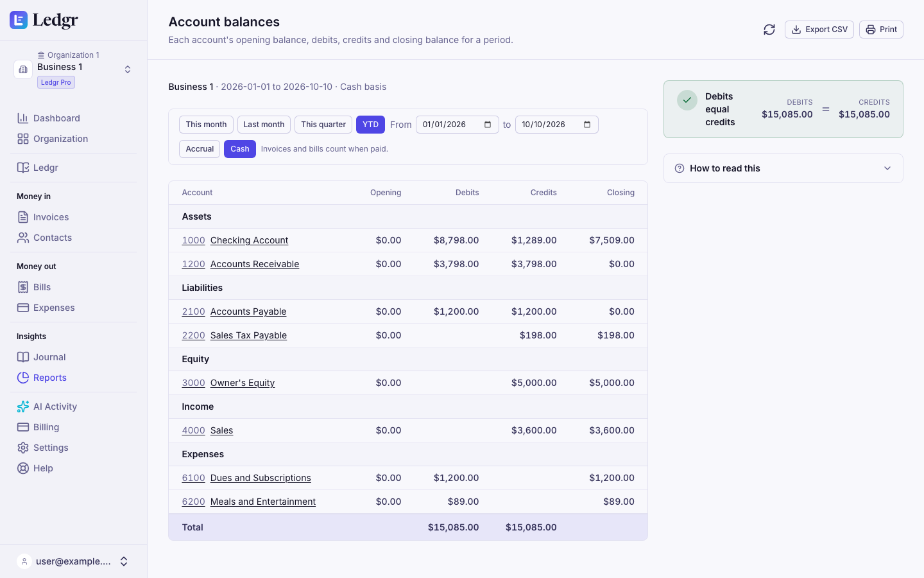This screenshot has height=578, width=924.
Task: Select This quarter period
Action: click(323, 125)
